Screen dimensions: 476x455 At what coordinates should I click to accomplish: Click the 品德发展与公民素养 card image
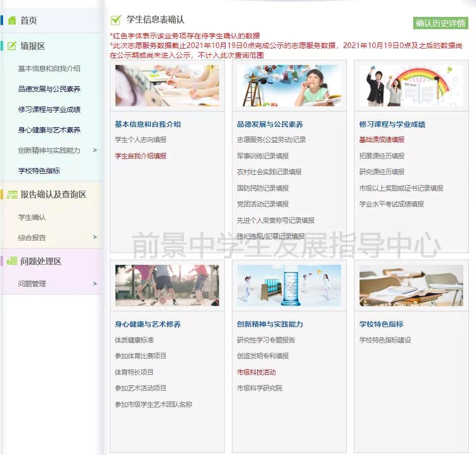tap(289, 85)
